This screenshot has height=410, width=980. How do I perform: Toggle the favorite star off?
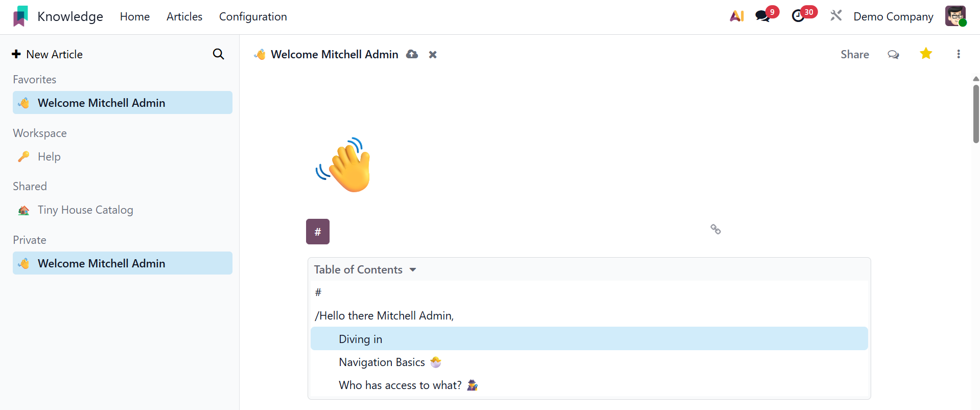926,54
